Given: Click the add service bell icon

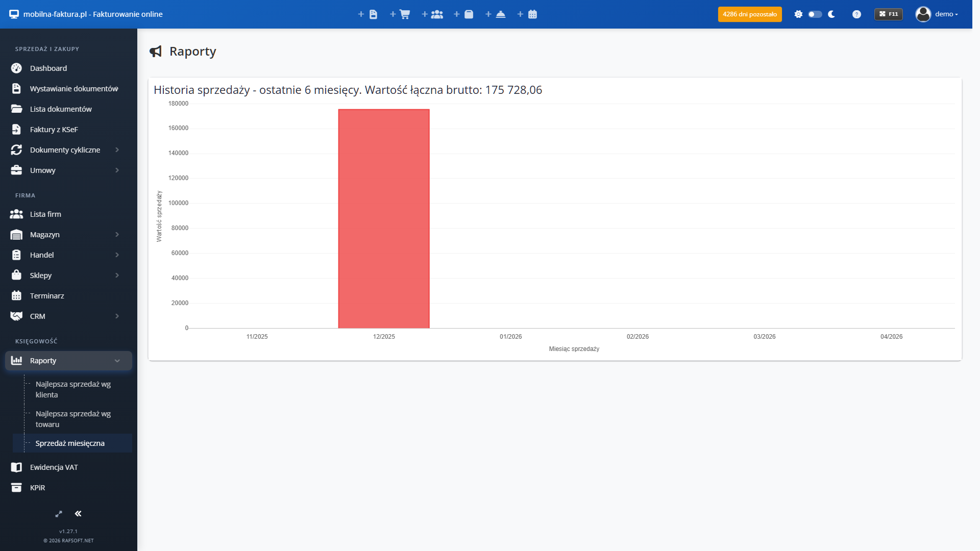Looking at the screenshot, I should [x=496, y=14].
